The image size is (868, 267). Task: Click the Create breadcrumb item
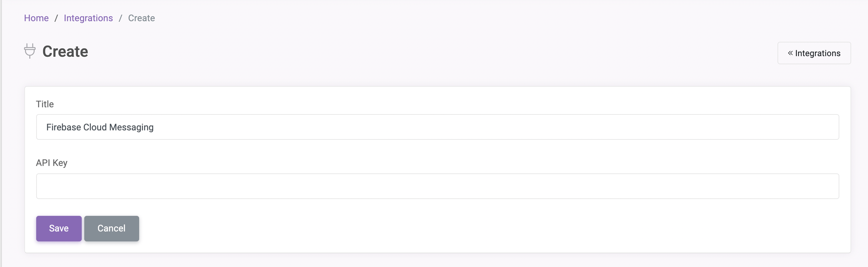pyautogui.click(x=142, y=18)
